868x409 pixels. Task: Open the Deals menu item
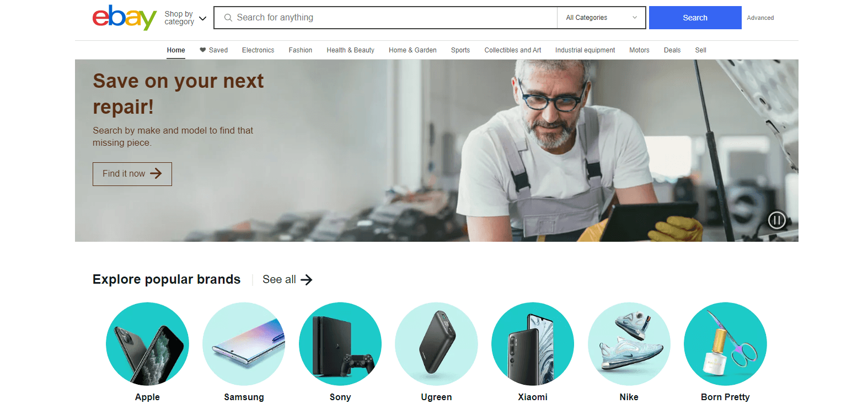[x=672, y=50]
